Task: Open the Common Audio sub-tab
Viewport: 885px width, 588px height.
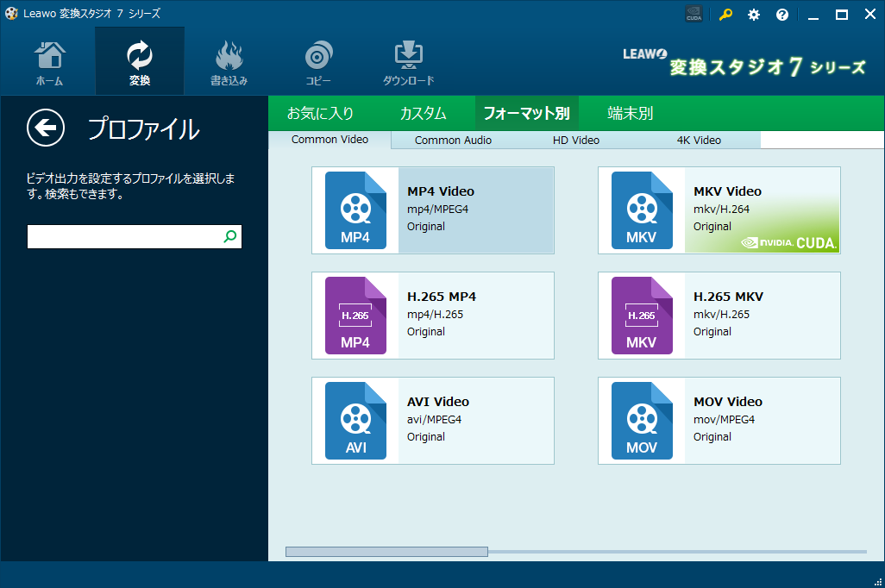Action: (453, 140)
